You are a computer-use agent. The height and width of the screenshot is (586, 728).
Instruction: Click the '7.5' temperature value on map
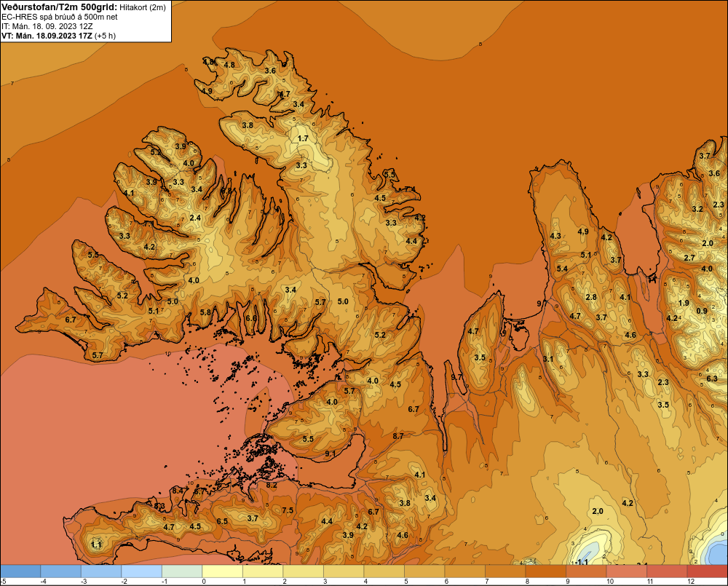(288, 510)
